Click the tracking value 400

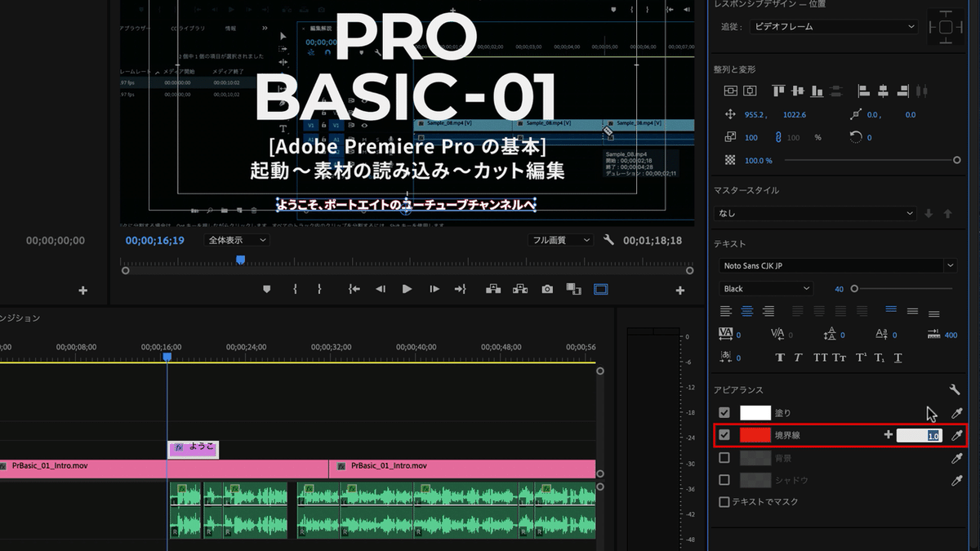[951, 335]
